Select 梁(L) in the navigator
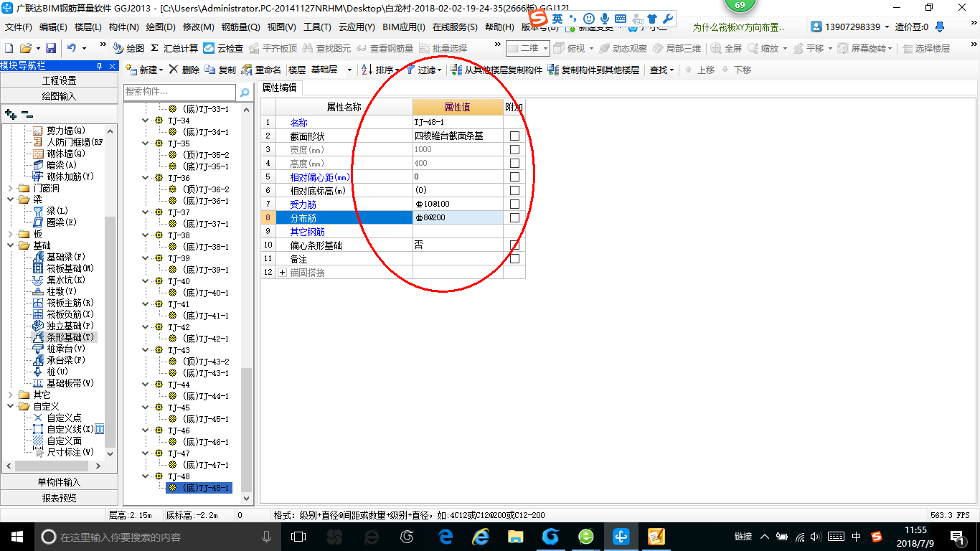The image size is (980, 551). (51, 211)
